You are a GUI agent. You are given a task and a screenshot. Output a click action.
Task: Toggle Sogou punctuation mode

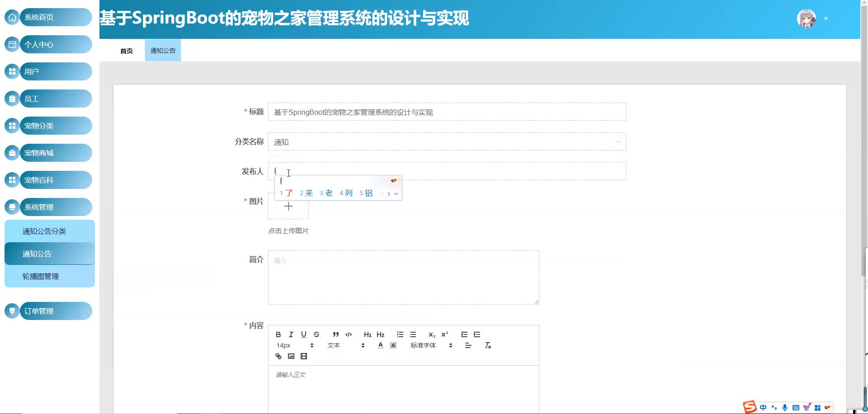click(774, 408)
